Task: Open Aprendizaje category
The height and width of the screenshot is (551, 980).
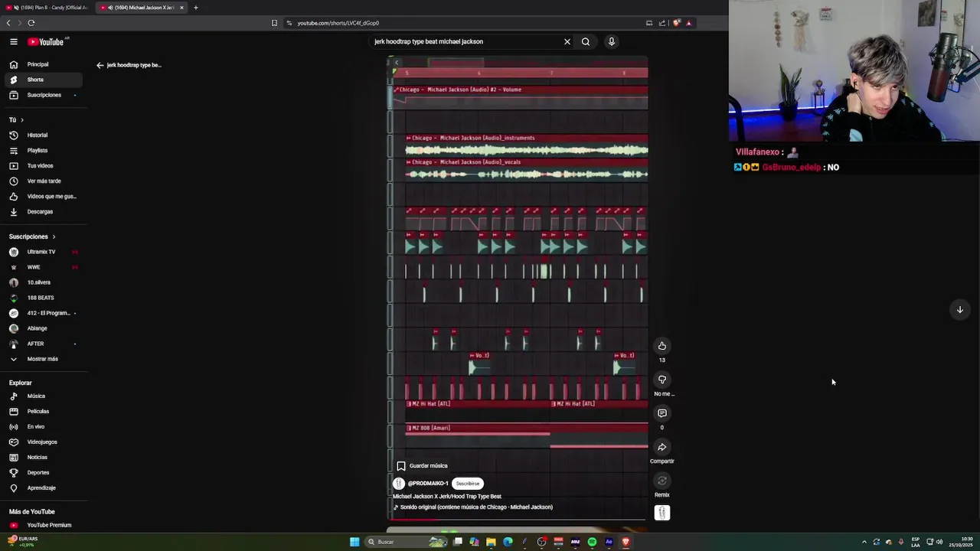Action: tap(42, 488)
